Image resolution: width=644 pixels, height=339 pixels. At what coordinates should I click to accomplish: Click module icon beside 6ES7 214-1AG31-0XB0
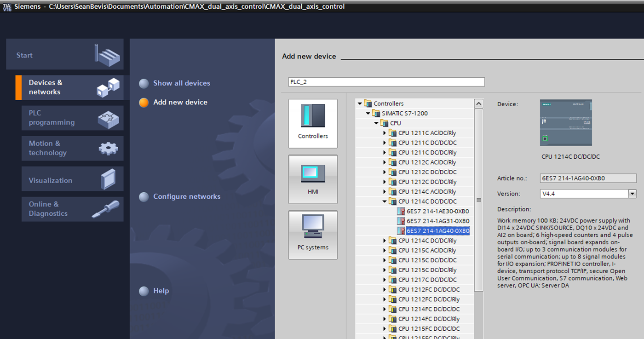(401, 221)
